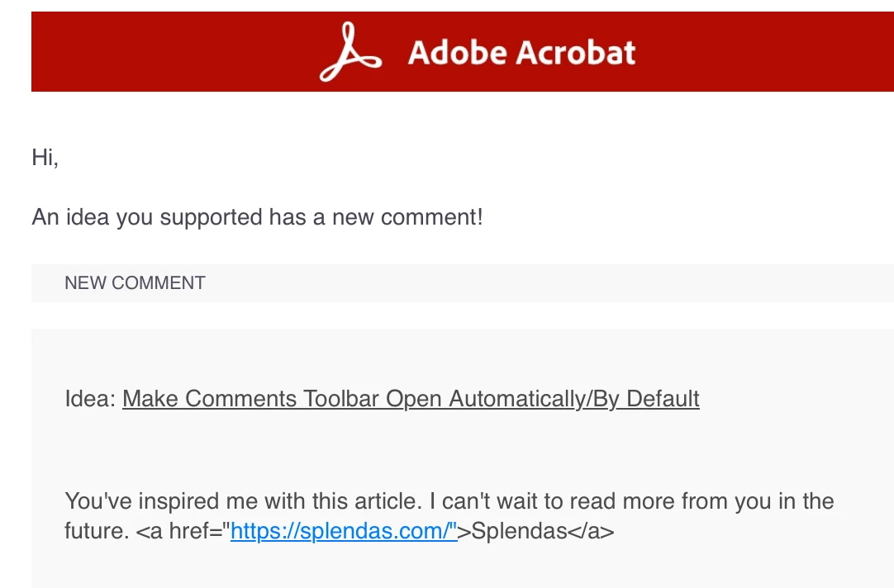Open the Make Comments Toolbar idea link

[411, 399]
